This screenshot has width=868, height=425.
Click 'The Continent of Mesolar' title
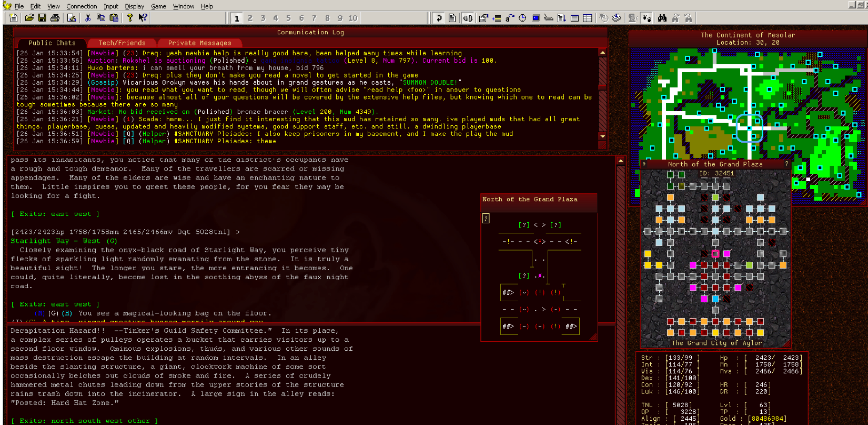(748, 35)
